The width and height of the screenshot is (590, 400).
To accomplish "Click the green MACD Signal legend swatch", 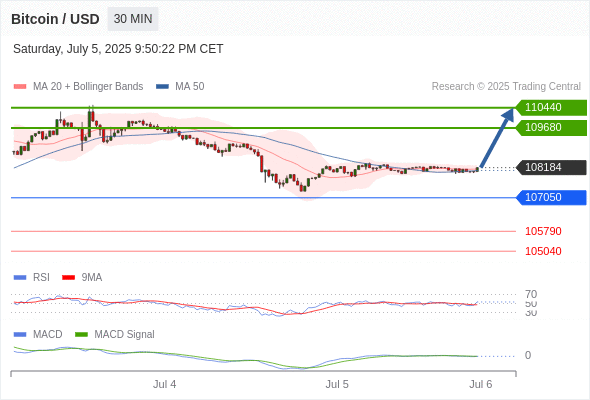I will pyautogui.click(x=81, y=335).
